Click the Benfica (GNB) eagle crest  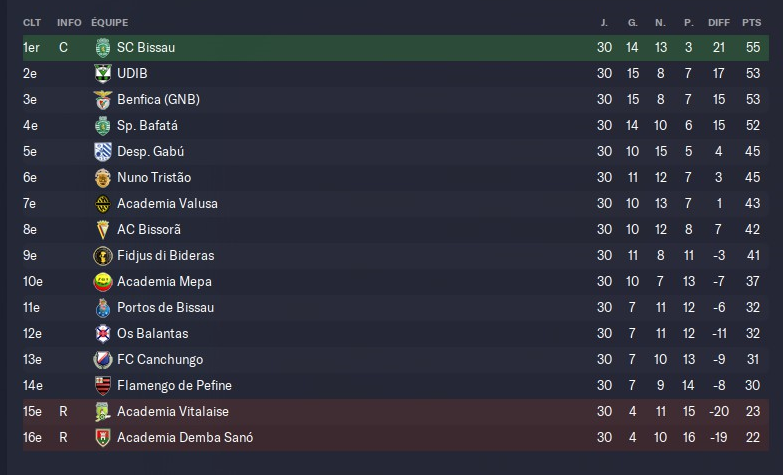101,100
